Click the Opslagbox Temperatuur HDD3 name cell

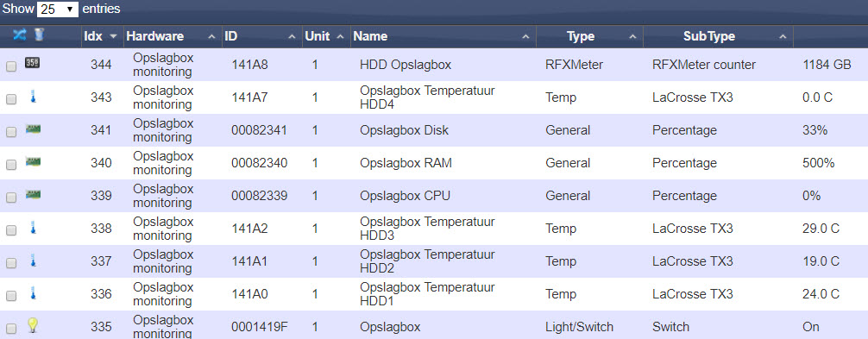427,229
